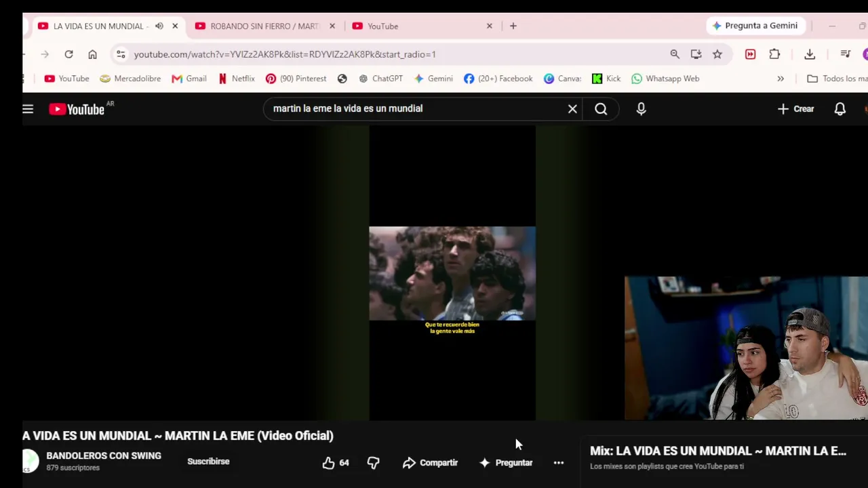The height and width of the screenshot is (488, 868).
Task: Click the Pregunta a Gemini button
Action: point(754,26)
